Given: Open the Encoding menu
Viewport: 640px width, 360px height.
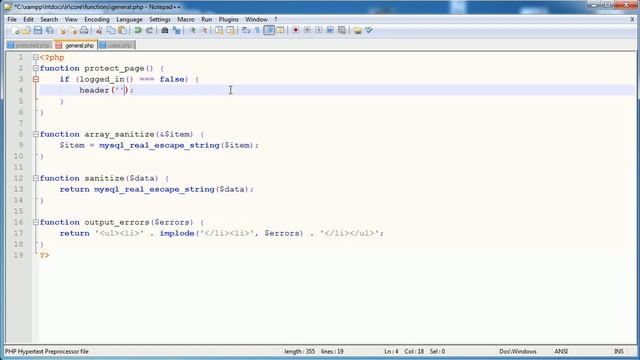Looking at the screenshot, I should 97,20.
